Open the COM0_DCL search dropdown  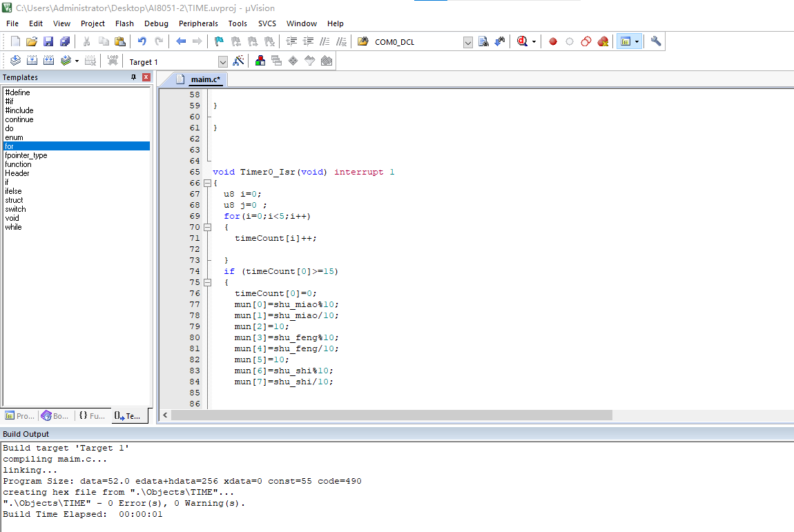point(468,42)
